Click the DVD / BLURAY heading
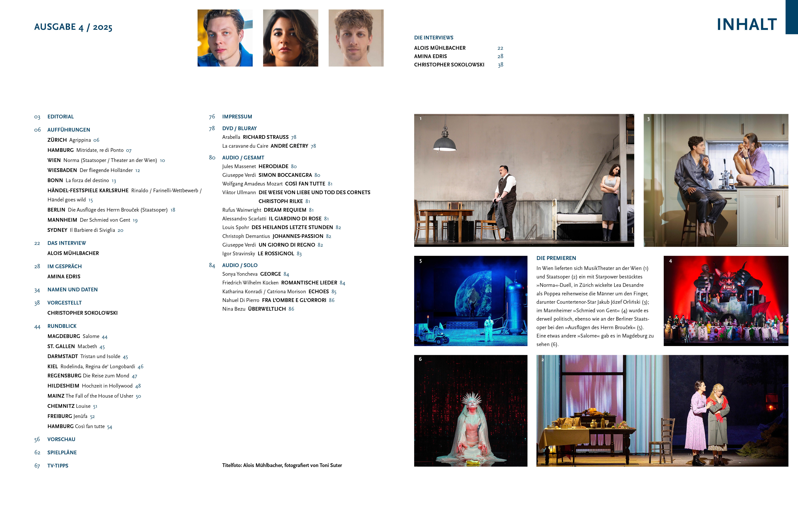 pyautogui.click(x=239, y=129)
